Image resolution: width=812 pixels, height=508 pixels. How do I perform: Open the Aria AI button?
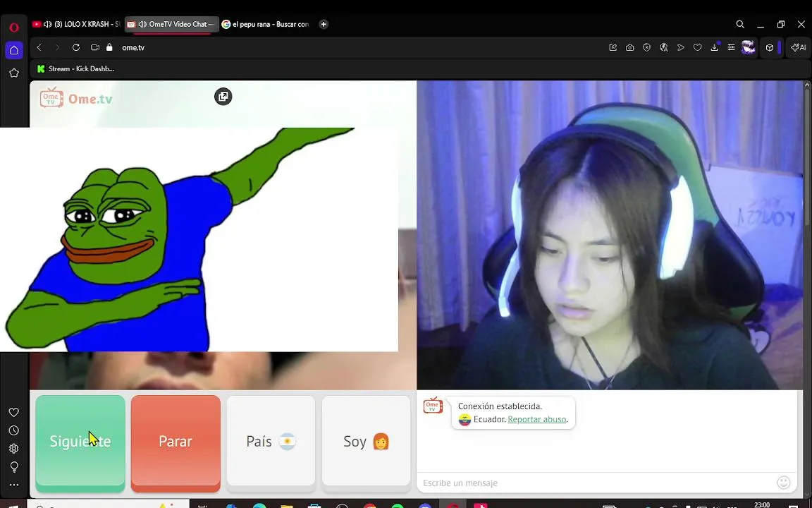point(799,47)
